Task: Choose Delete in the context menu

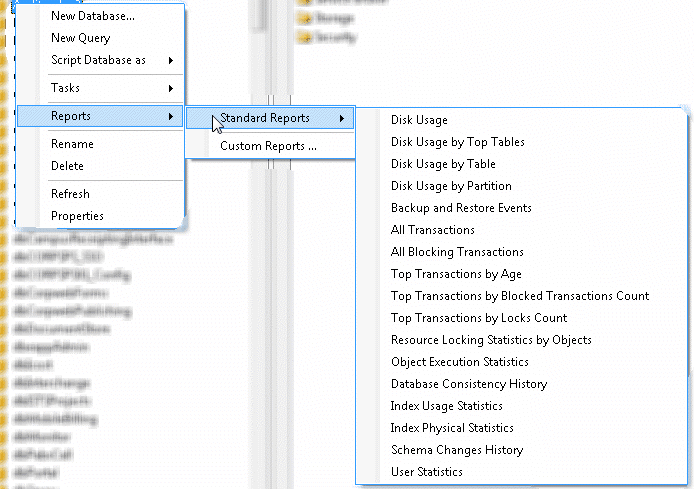Action: (x=67, y=166)
